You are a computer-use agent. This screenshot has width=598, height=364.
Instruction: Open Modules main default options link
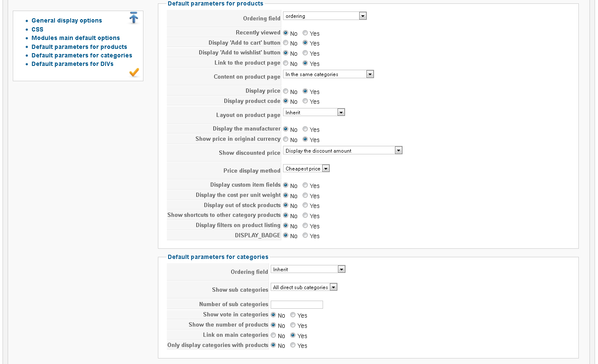tap(75, 38)
